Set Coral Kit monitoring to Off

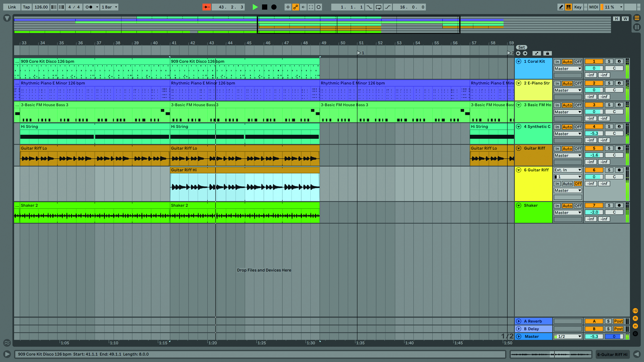(x=578, y=62)
